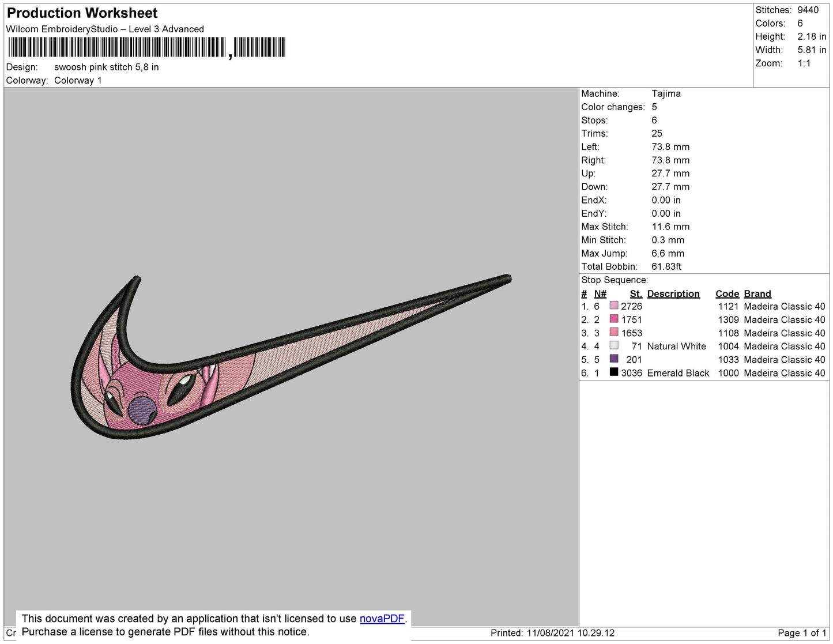Click the 'Code' column header
This screenshot has width=833, height=644.
click(x=727, y=294)
